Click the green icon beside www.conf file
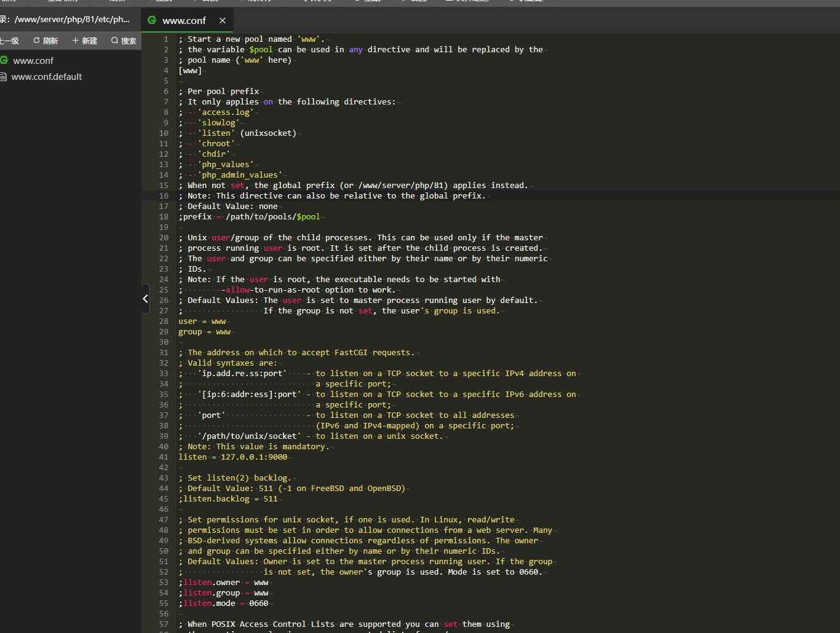The image size is (840, 633). click(x=4, y=60)
